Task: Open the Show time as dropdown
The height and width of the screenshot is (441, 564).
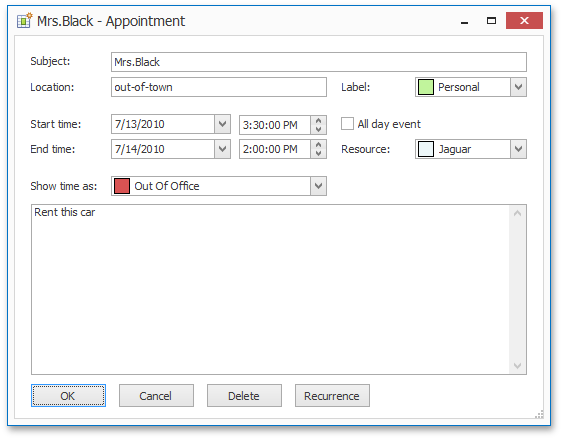Action: (x=318, y=186)
